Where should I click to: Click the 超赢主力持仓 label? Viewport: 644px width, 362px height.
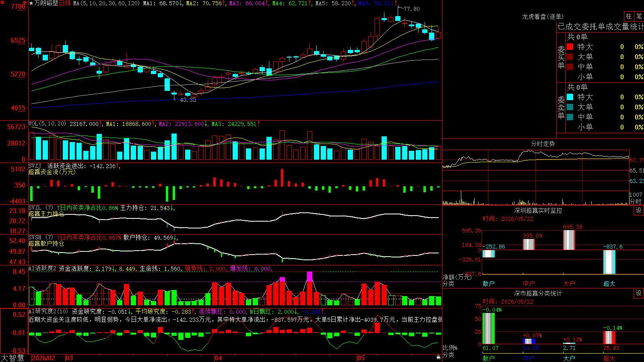(46, 214)
